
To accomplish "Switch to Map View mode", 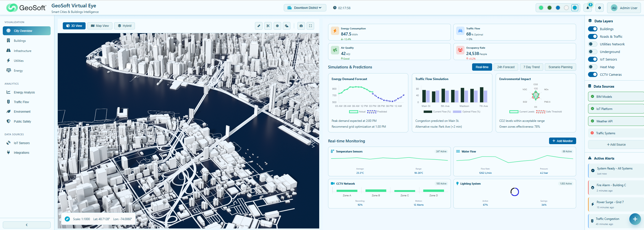I will coord(100,26).
